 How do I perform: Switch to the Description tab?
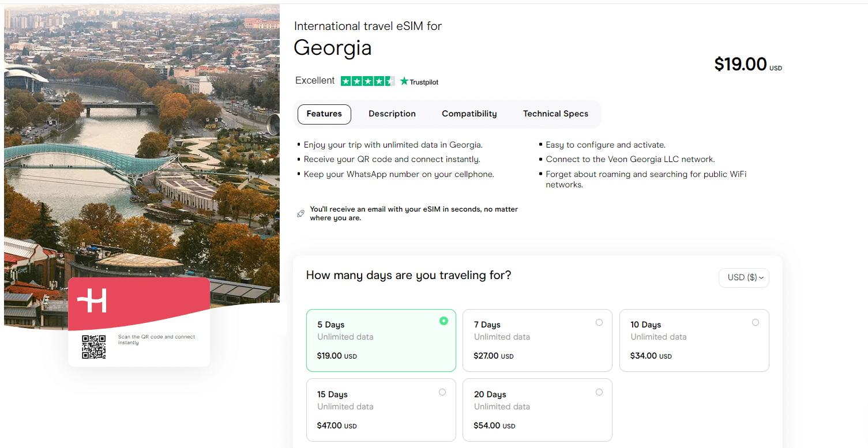click(x=392, y=114)
